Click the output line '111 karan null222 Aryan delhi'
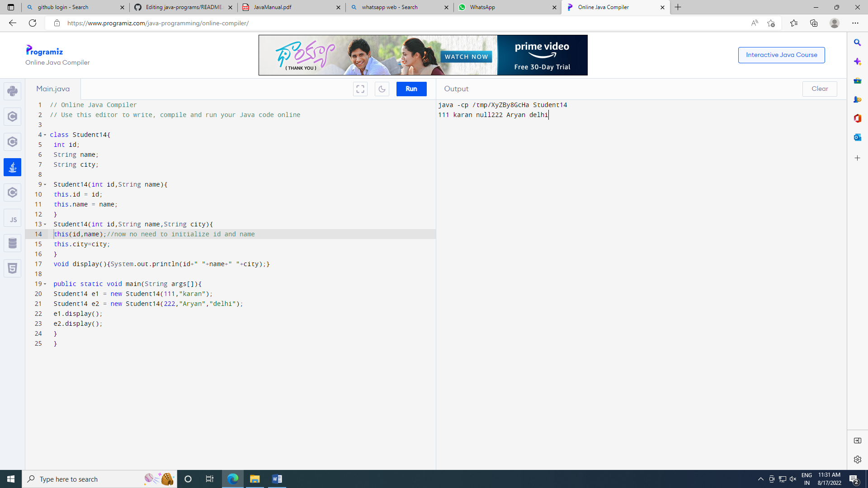Viewport: 868px width, 488px height. coord(493,115)
